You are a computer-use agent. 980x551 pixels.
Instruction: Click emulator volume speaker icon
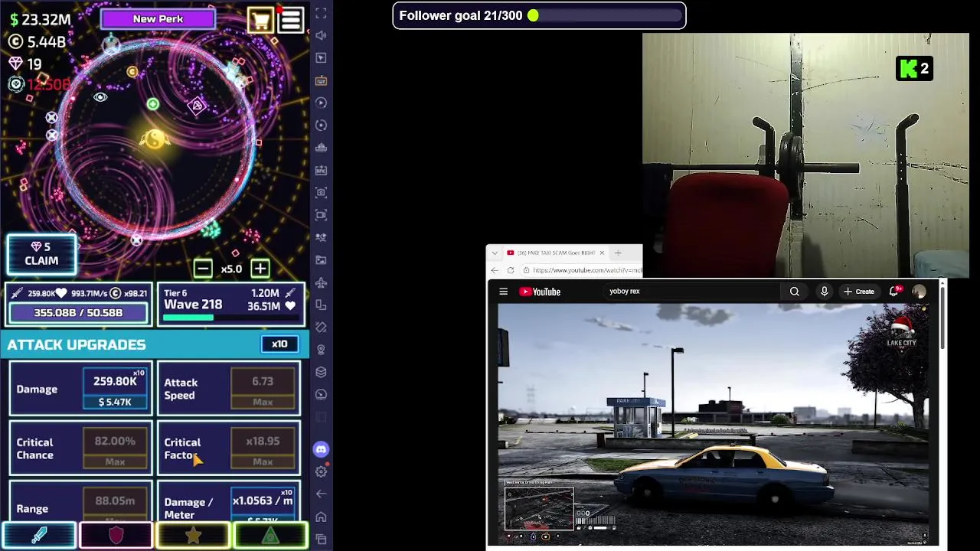click(321, 35)
